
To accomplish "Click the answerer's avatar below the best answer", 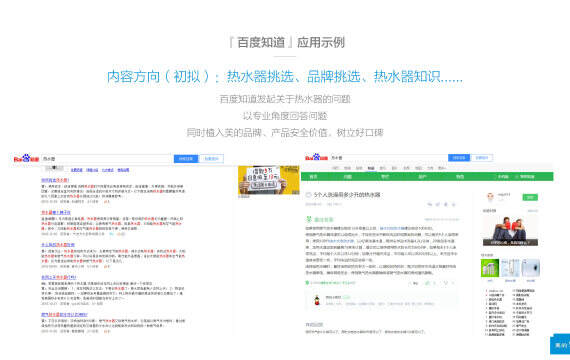I will coord(317,300).
